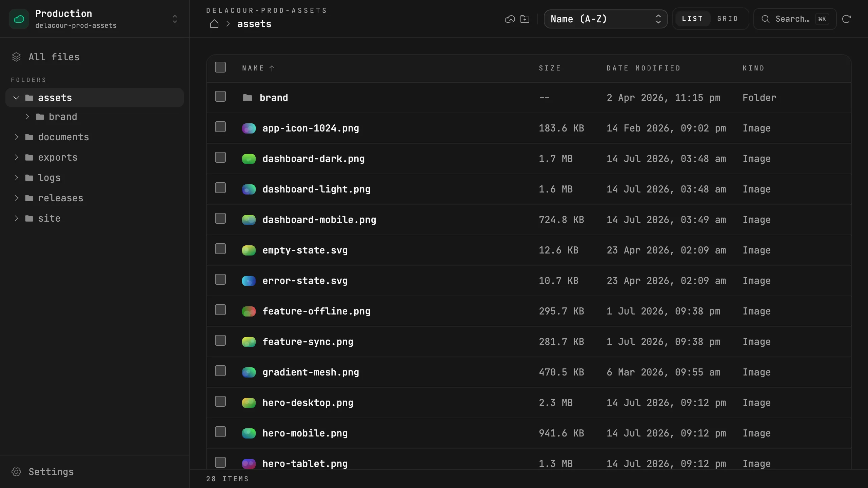This screenshot has height=488, width=868.
Task: Click the hero-desktop.png thumbnail
Action: 249,403
